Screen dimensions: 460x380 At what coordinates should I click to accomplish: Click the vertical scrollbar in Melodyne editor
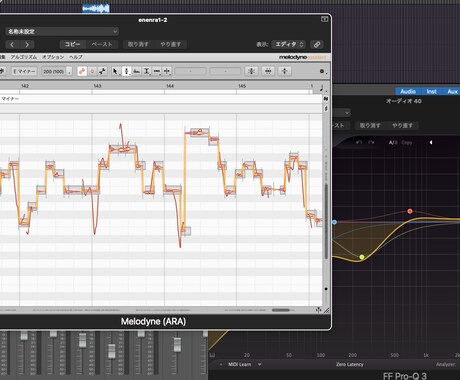coord(326,220)
